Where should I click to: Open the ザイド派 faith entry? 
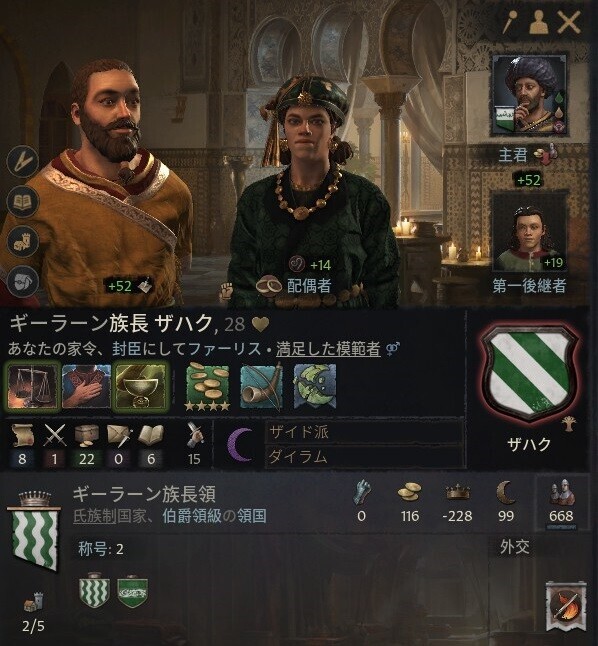click(x=363, y=433)
